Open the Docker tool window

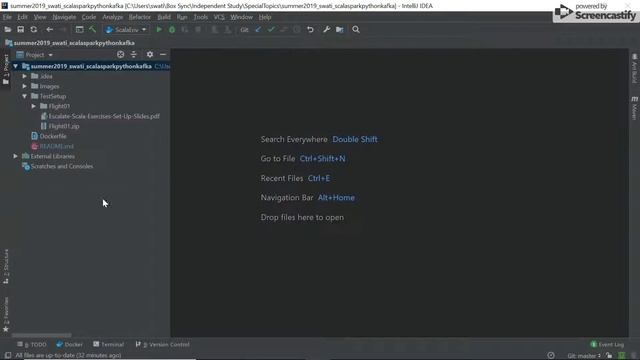point(69,344)
